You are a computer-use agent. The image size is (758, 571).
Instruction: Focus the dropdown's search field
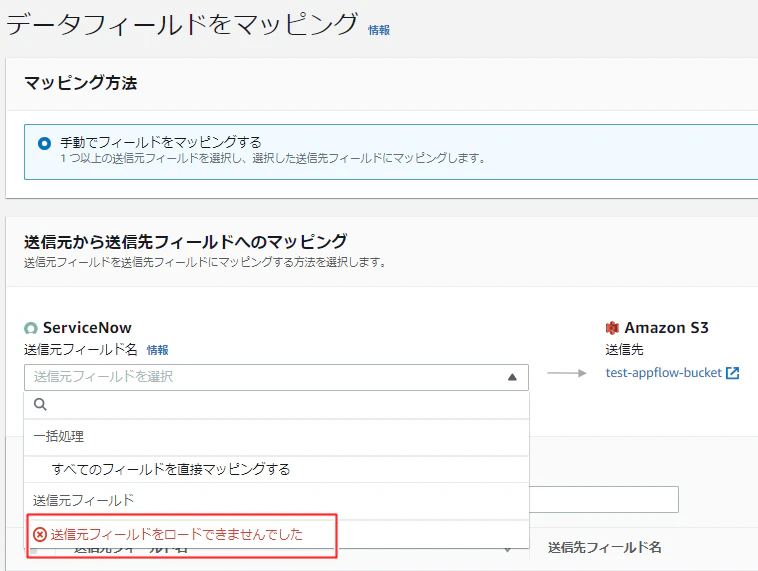point(276,405)
